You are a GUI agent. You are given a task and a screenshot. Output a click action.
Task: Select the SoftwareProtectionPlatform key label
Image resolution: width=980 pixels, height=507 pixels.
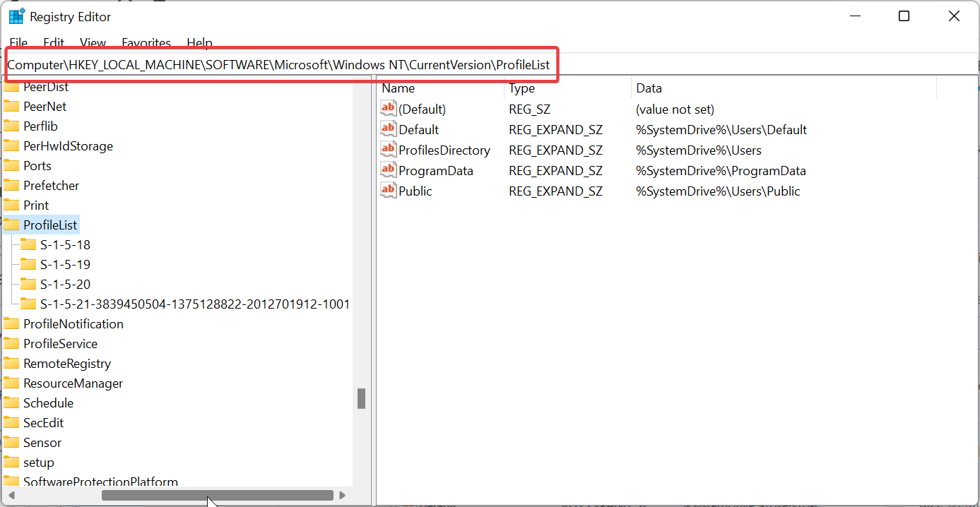click(100, 482)
